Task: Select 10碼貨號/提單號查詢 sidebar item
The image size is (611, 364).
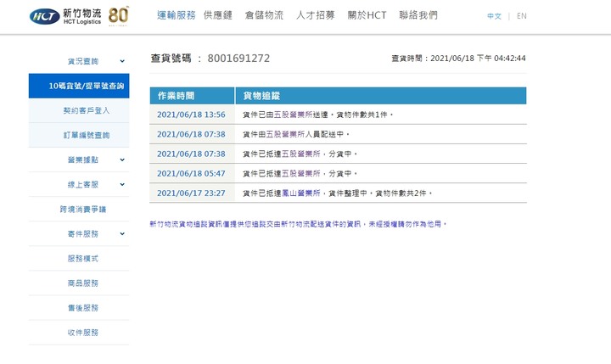Action: tap(79, 86)
